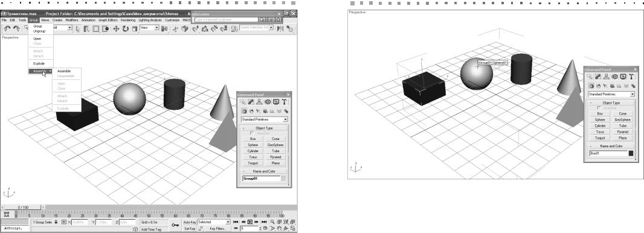The image size is (644, 233).
Task: Click the Select and Manipulate tool
Action: [x=175, y=29]
